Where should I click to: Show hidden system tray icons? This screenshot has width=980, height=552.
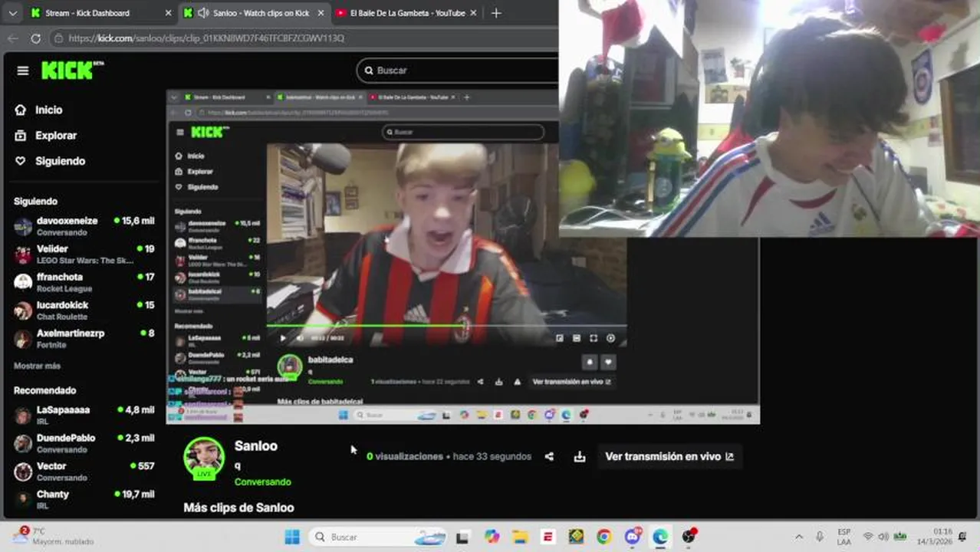pyautogui.click(x=799, y=537)
